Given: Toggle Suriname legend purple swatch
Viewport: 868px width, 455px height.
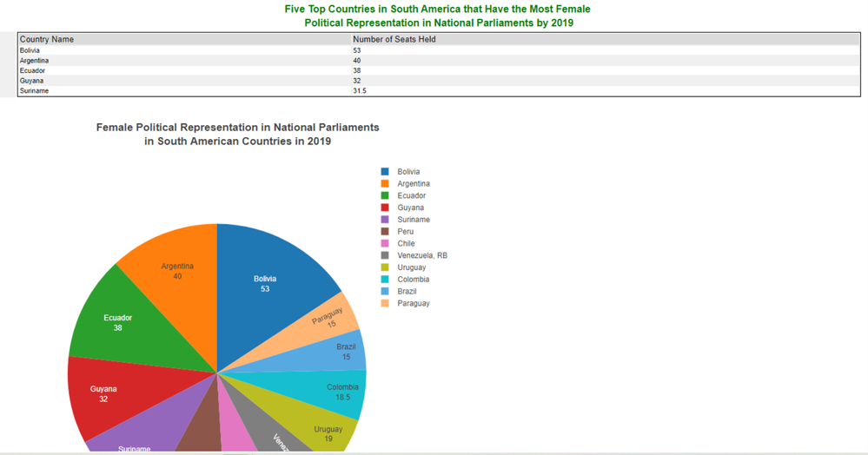Looking at the screenshot, I should coord(385,220).
